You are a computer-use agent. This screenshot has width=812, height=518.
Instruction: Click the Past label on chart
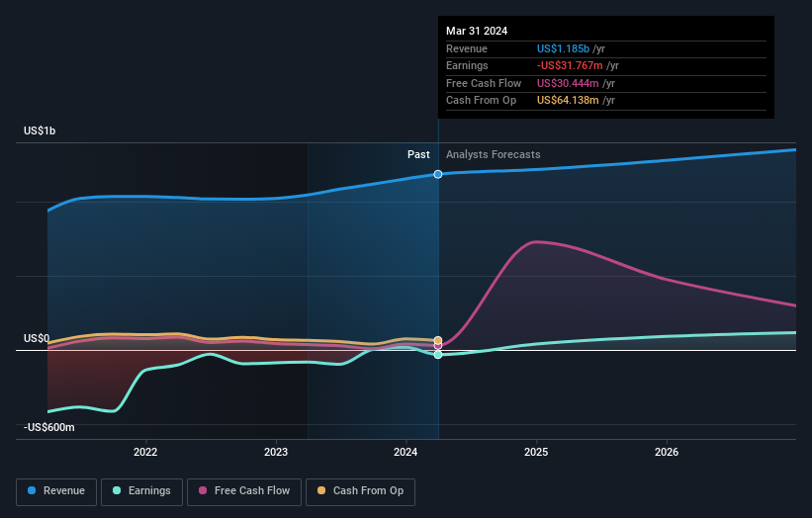(x=418, y=155)
